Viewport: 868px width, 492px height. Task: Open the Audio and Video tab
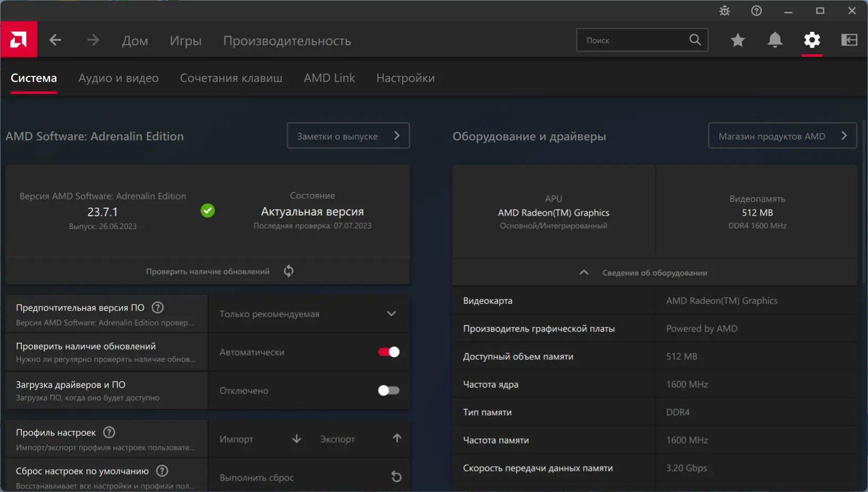118,78
